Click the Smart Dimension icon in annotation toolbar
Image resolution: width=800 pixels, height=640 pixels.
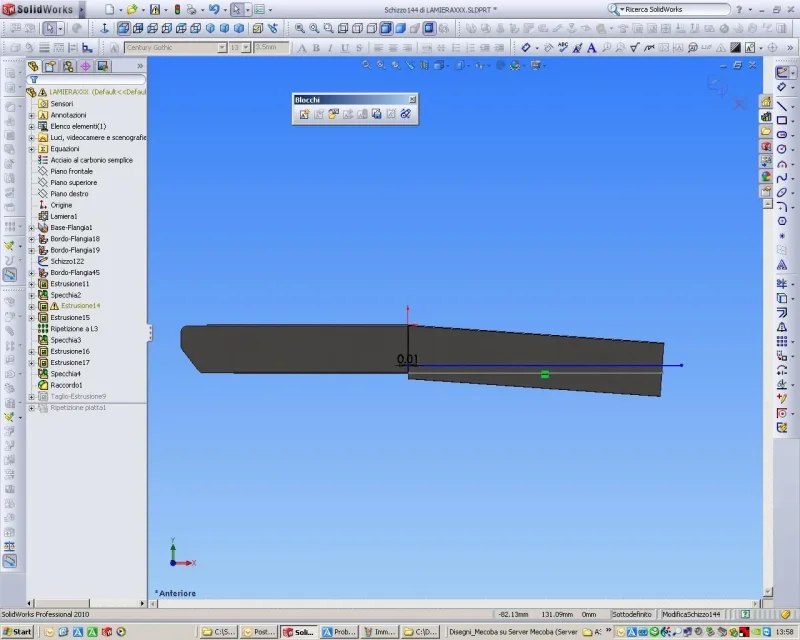tap(526, 47)
